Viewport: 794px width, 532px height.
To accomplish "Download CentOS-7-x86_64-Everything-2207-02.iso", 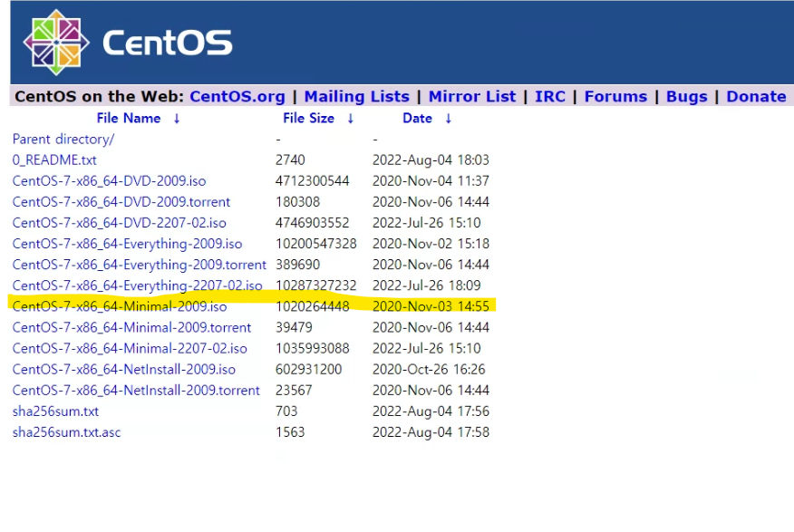I will tap(137, 285).
